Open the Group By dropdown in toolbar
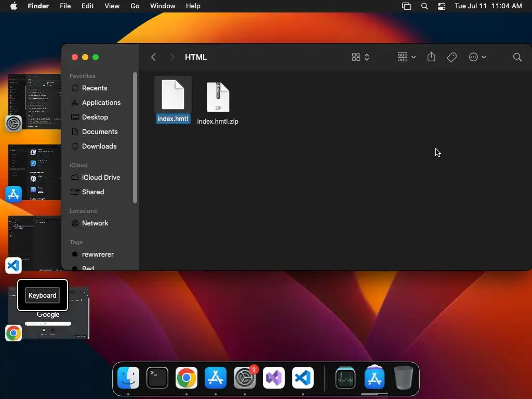The height and width of the screenshot is (399, 532). tap(406, 57)
